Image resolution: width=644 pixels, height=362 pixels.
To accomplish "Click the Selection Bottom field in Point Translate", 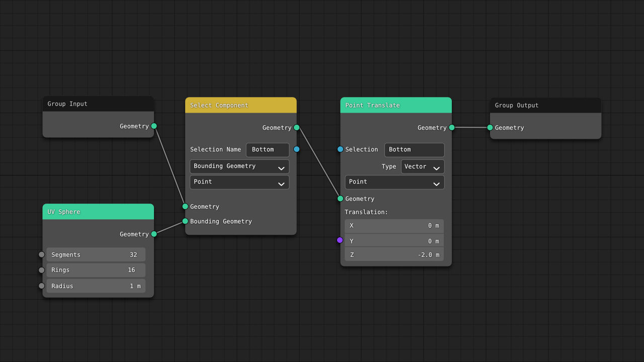I will [x=415, y=150].
